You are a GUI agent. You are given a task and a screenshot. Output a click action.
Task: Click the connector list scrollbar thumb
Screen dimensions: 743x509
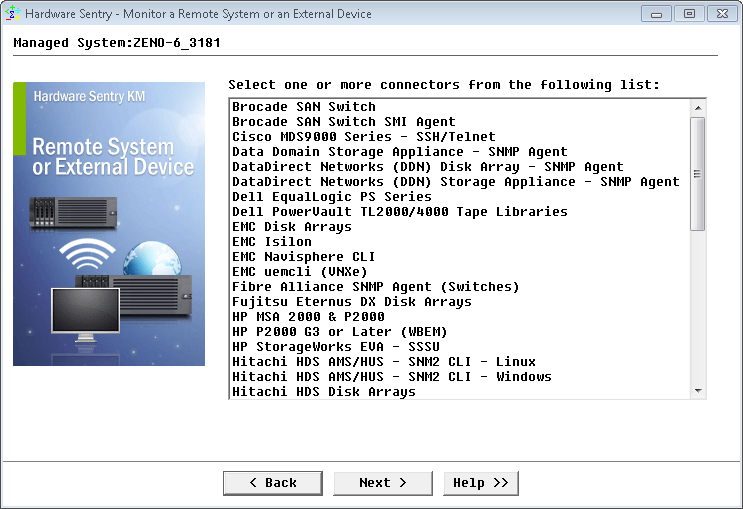(697, 173)
